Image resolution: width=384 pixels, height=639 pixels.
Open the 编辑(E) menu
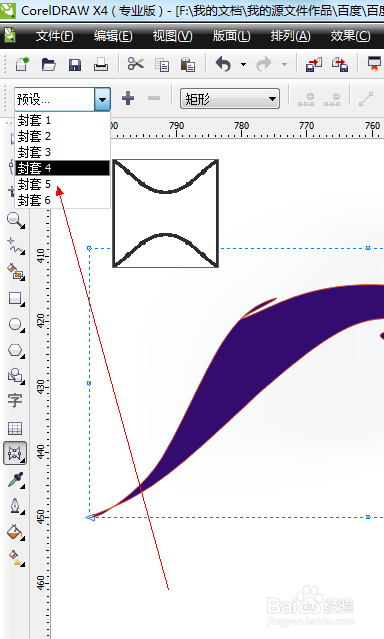113,36
